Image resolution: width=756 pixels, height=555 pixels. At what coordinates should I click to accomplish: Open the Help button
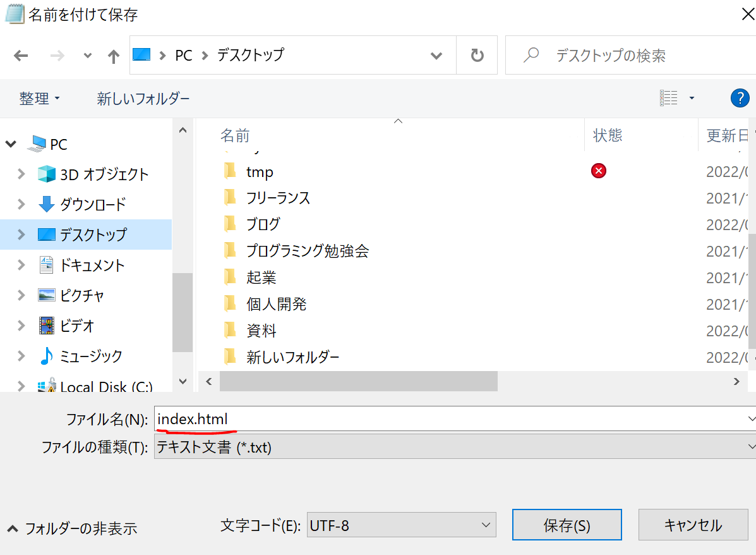(740, 98)
